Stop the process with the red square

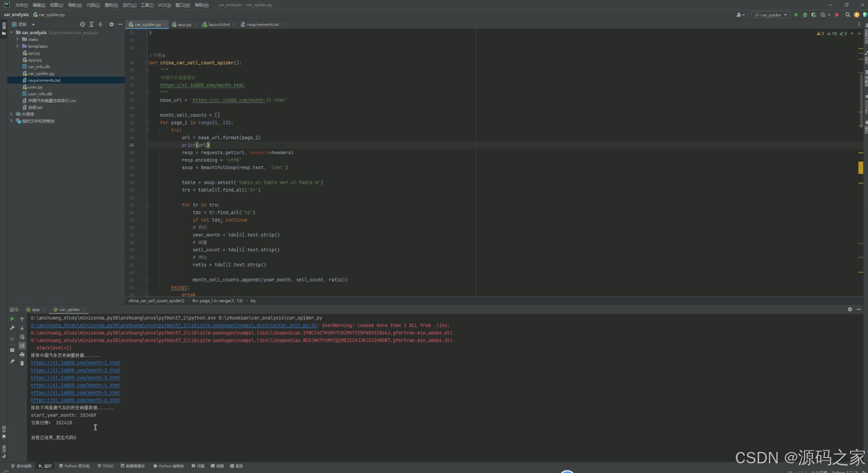pyautogui.click(x=837, y=15)
